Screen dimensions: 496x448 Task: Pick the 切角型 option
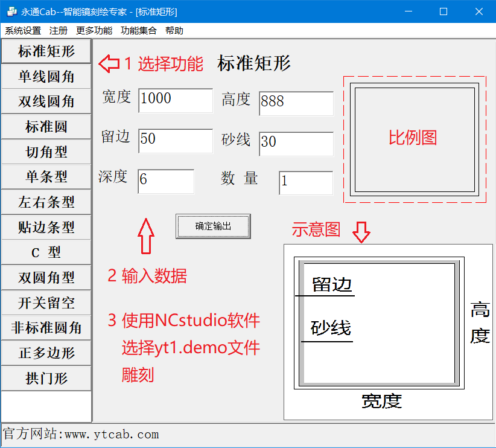tap(46, 152)
